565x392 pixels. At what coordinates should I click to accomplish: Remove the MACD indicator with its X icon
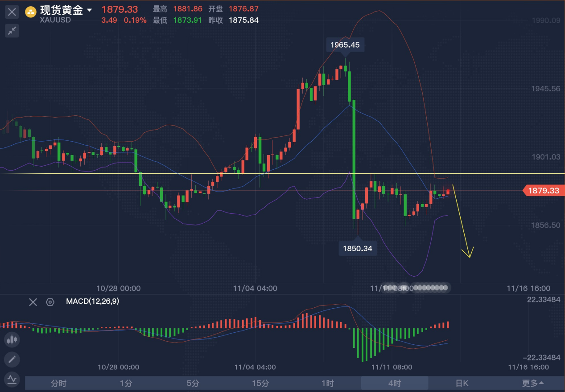(x=33, y=302)
